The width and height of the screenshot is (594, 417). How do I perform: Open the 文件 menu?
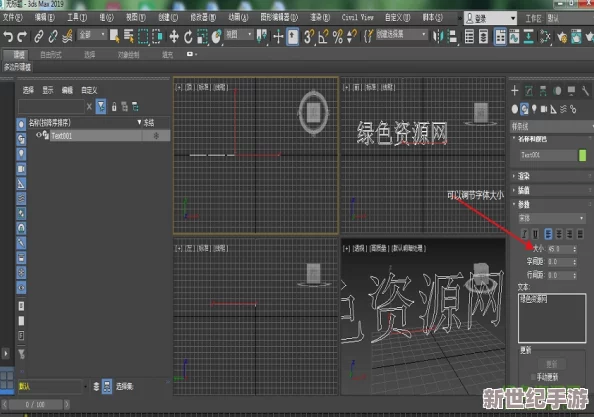pos(13,17)
